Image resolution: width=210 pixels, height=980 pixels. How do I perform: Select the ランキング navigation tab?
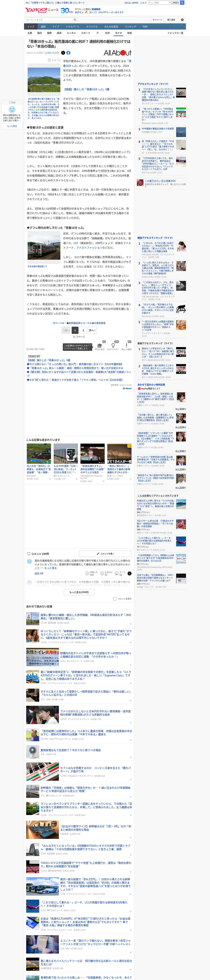[130, 27]
